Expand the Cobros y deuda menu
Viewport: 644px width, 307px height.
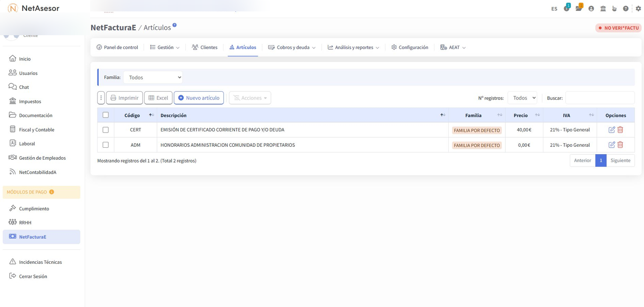coord(292,48)
